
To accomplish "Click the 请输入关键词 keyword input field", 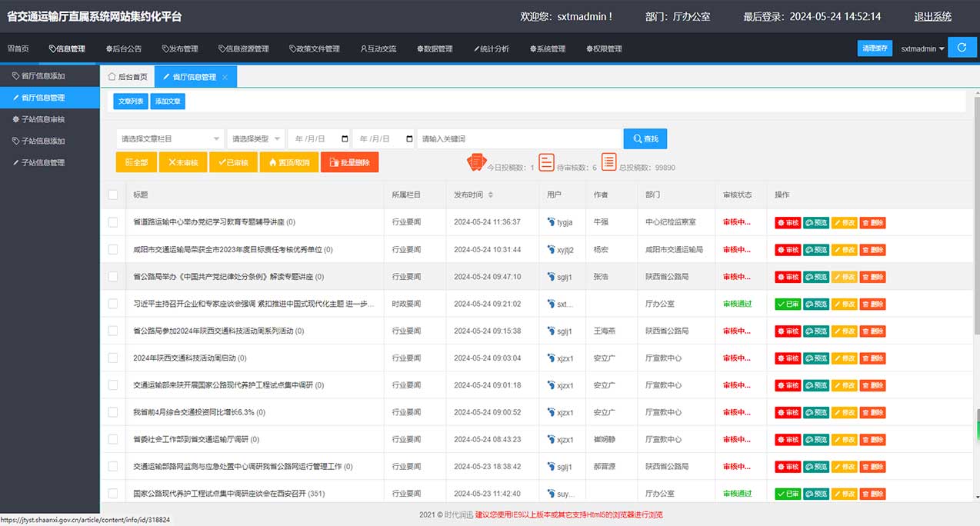I will [x=518, y=139].
